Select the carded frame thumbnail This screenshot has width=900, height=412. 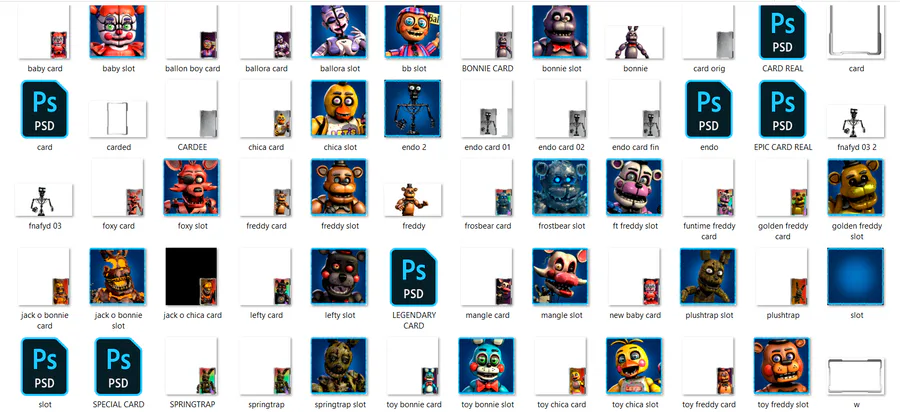click(118, 119)
